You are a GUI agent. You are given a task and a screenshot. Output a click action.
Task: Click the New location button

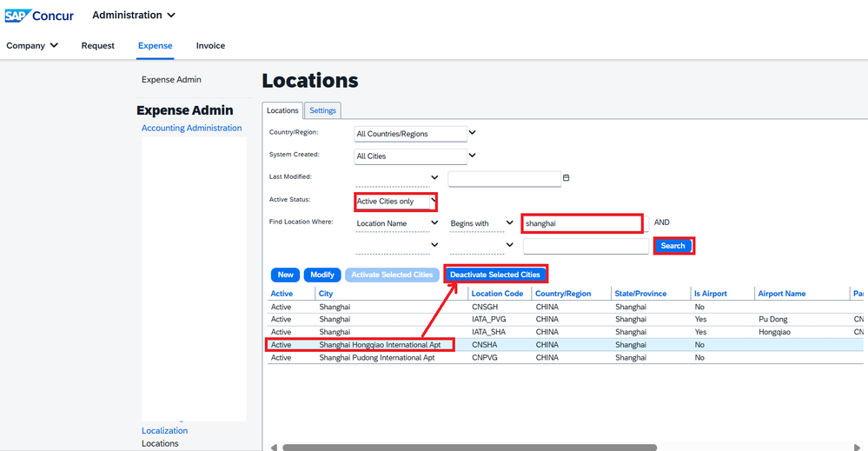[285, 275]
